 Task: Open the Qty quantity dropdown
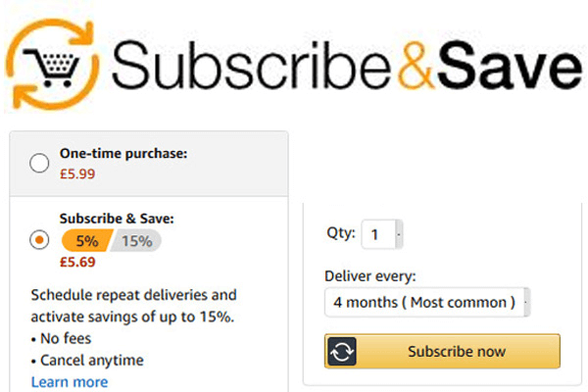click(x=381, y=234)
